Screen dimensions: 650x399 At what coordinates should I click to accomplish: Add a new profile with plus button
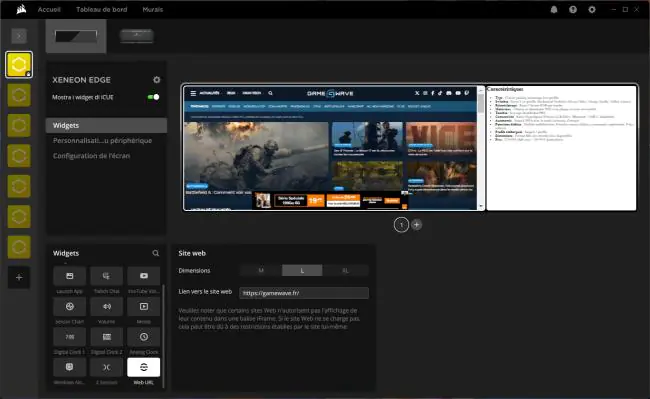19,277
